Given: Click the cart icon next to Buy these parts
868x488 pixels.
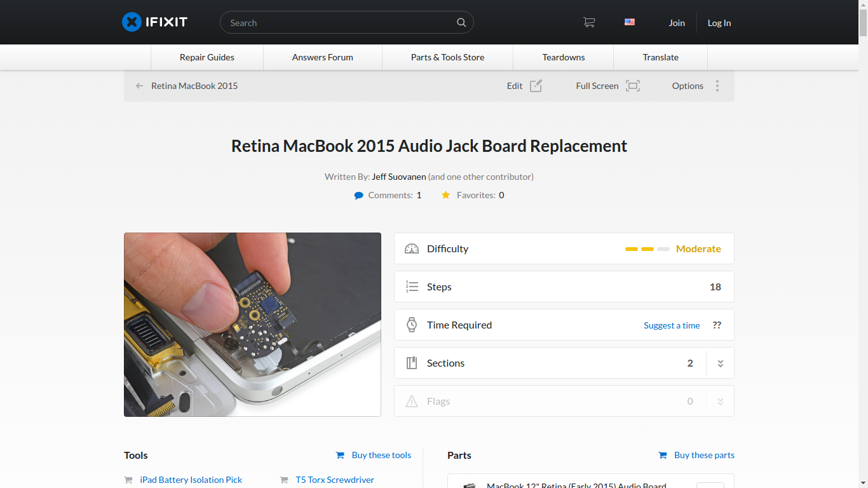Looking at the screenshot, I should click(663, 455).
